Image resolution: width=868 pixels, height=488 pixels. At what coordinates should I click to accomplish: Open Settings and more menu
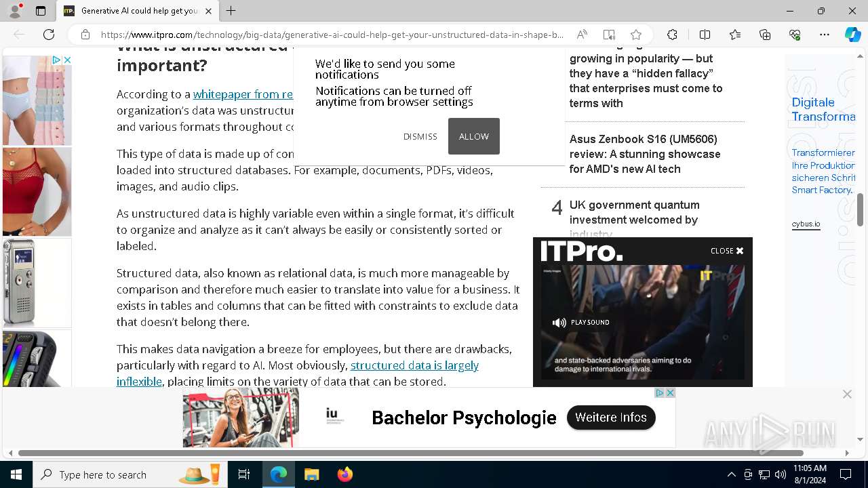[x=825, y=35]
